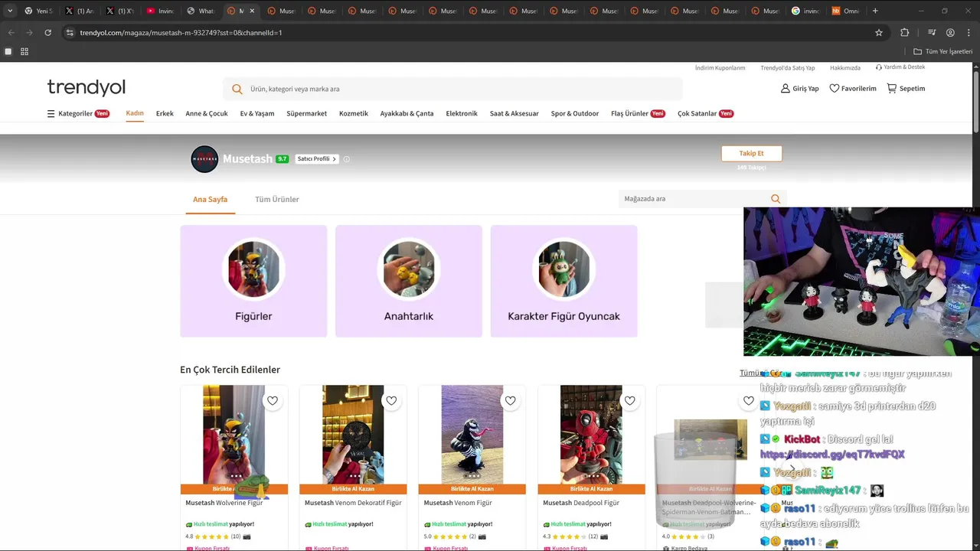Image resolution: width=980 pixels, height=551 pixels.
Task: Switch to YouTube Invinc browser tab
Action: [160, 11]
